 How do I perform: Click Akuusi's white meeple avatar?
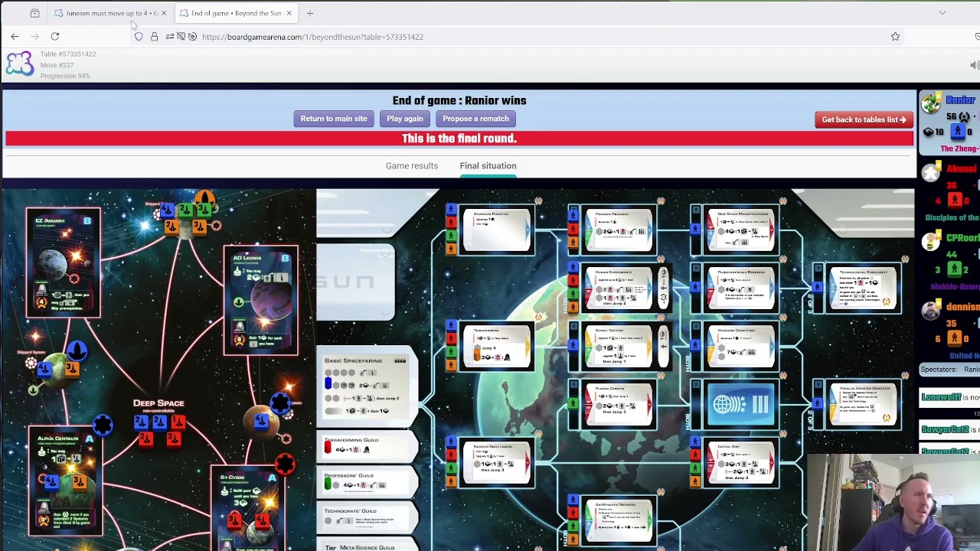[931, 173]
